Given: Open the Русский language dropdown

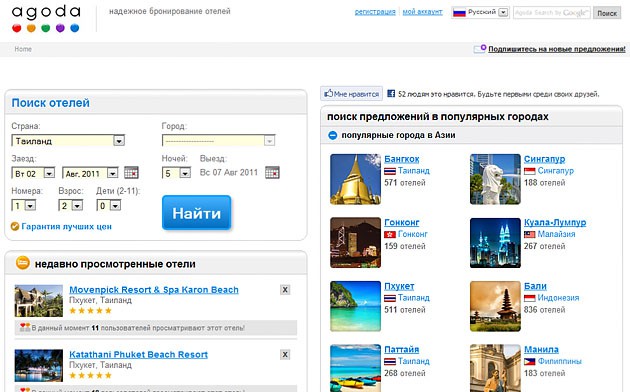Looking at the screenshot, I should pos(480,12).
